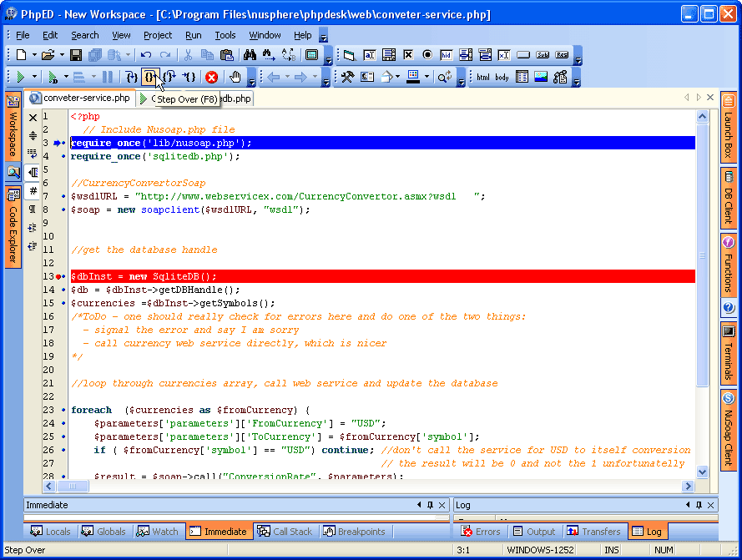Click the hand icon in debug toolbar
The width and height of the screenshot is (742, 560).
[236, 77]
